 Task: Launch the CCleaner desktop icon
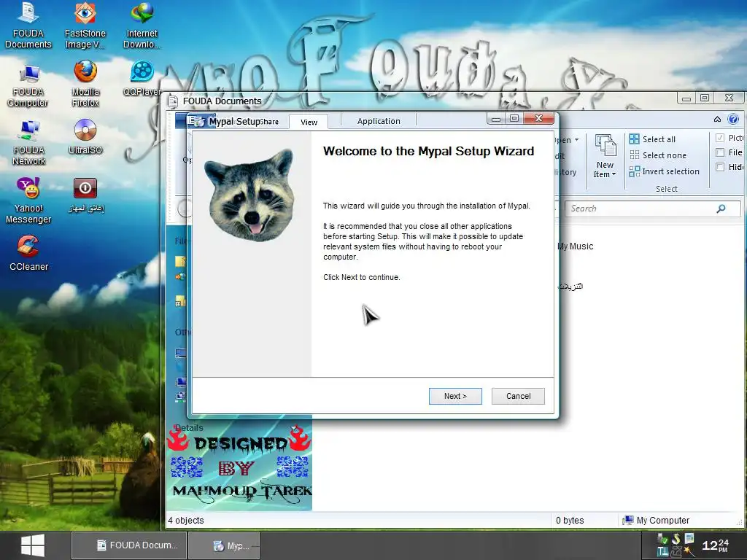point(28,253)
